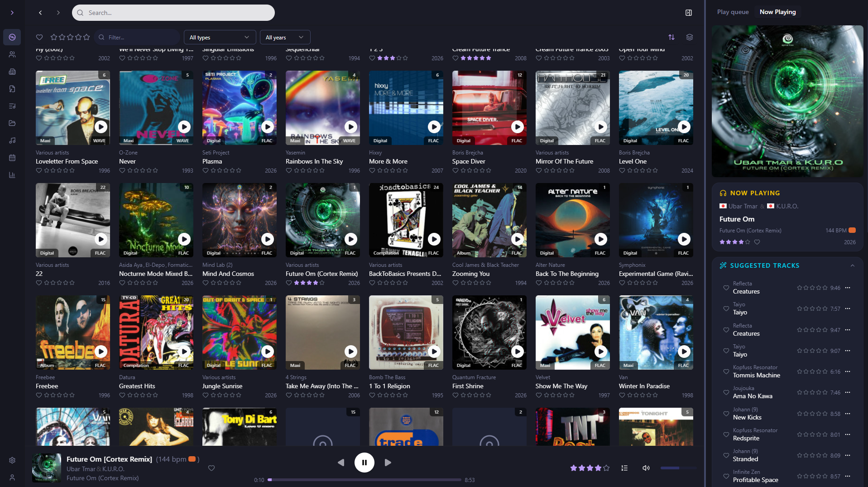Play the Winter In Paradise album
Viewport: 868px width, 487px height.
pos(684,352)
